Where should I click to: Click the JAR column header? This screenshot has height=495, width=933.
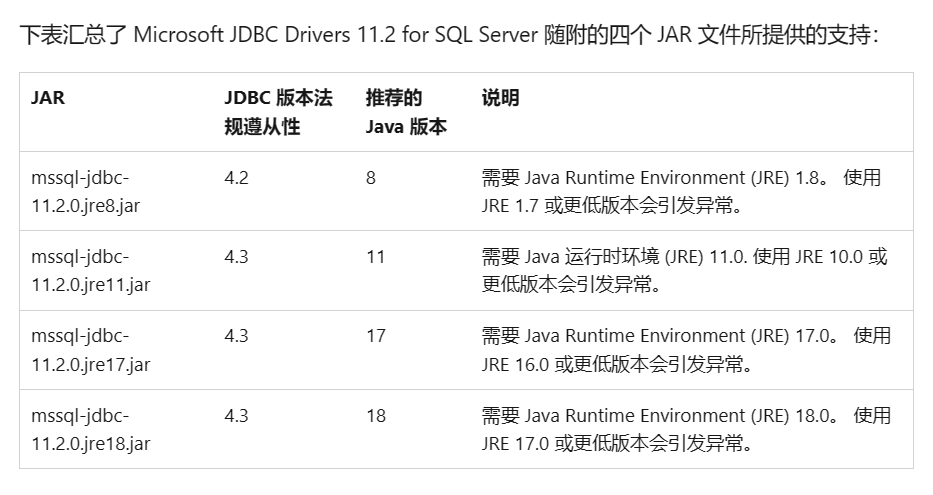[x=48, y=98]
